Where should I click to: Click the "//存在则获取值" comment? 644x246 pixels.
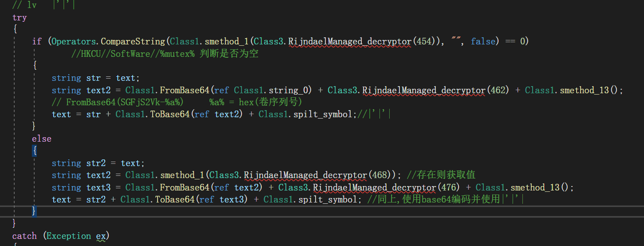tap(441, 175)
